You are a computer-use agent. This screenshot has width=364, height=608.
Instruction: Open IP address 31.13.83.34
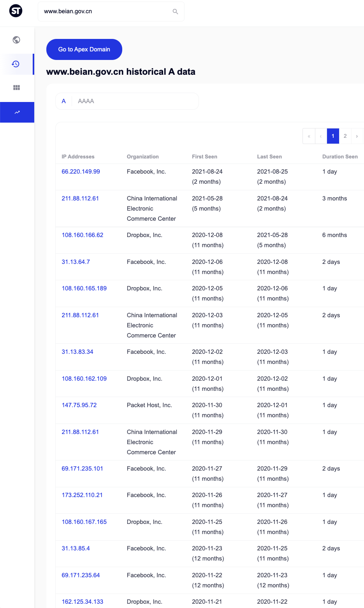(77, 352)
